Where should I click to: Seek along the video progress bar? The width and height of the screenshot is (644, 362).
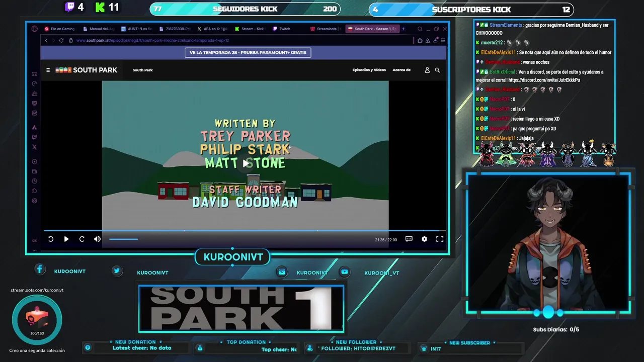click(245, 231)
